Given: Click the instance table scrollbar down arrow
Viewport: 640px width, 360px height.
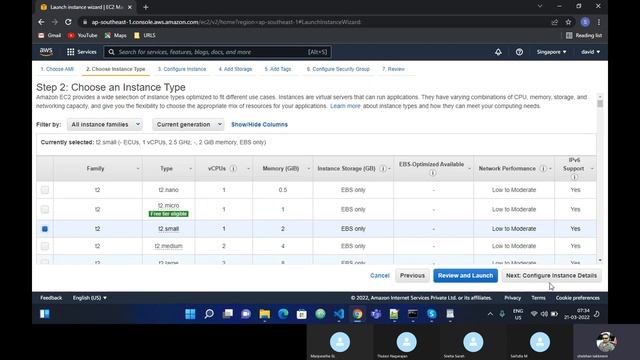Looking at the screenshot, I should click(600, 260).
